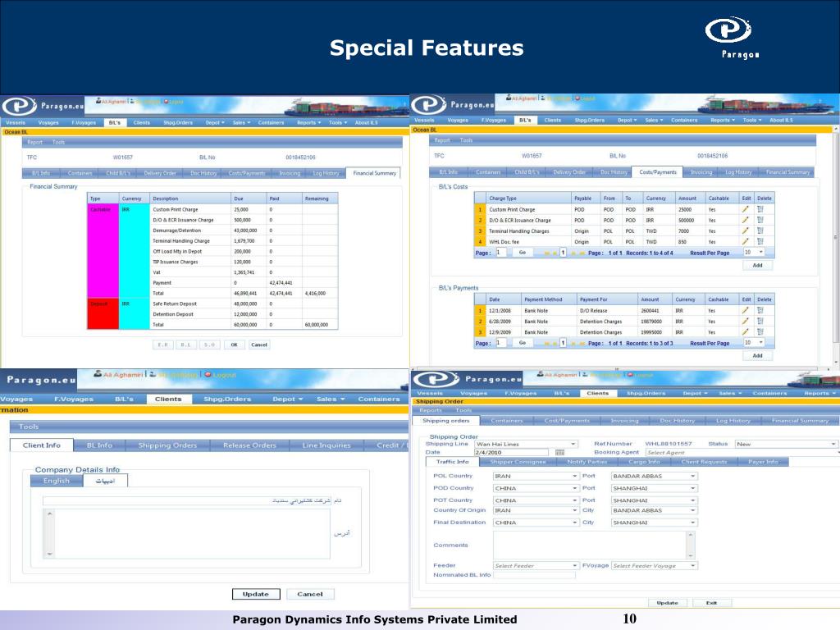
Task: Delete the WHL Doc. fee cost row
Action: [x=760, y=241]
